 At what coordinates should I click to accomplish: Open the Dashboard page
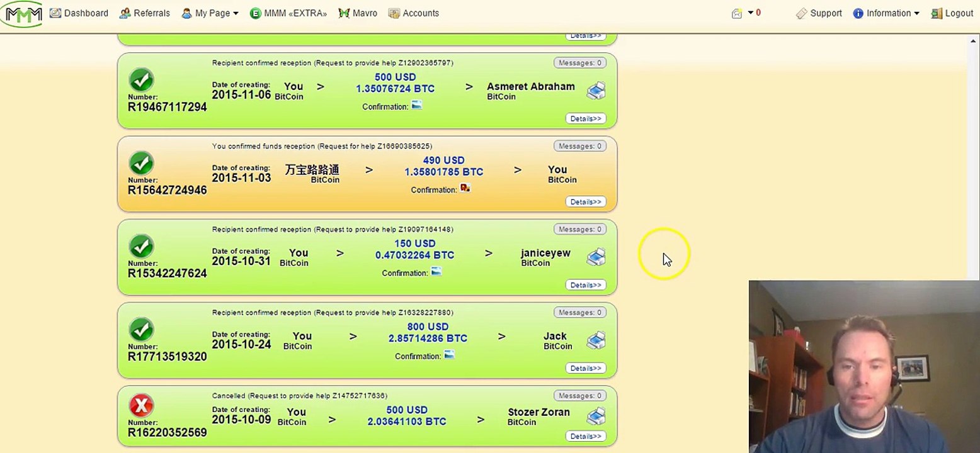(x=79, y=13)
